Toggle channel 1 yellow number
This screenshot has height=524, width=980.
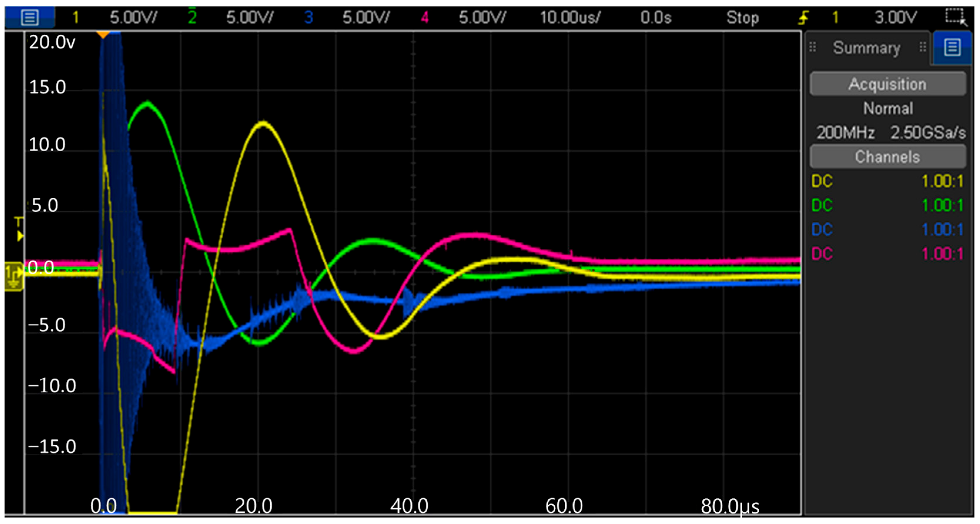point(76,18)
